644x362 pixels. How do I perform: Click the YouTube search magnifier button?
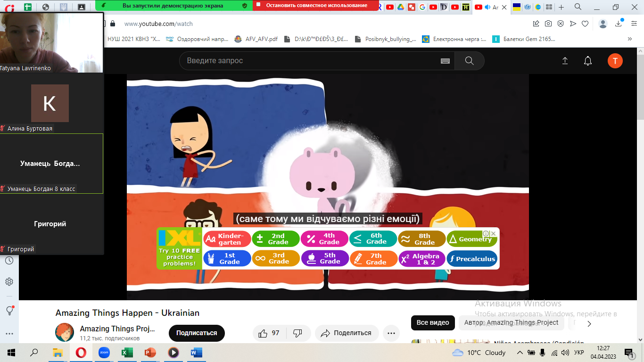tap(469, 61)
